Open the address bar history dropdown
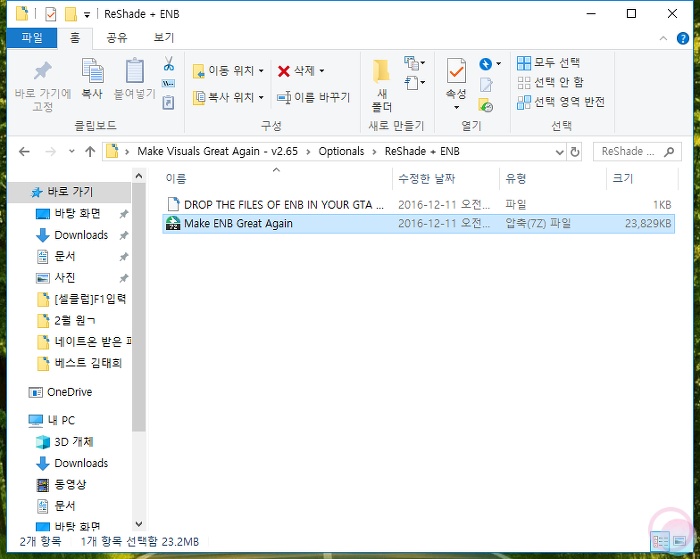The image size is (700, 559). [559, 152]
